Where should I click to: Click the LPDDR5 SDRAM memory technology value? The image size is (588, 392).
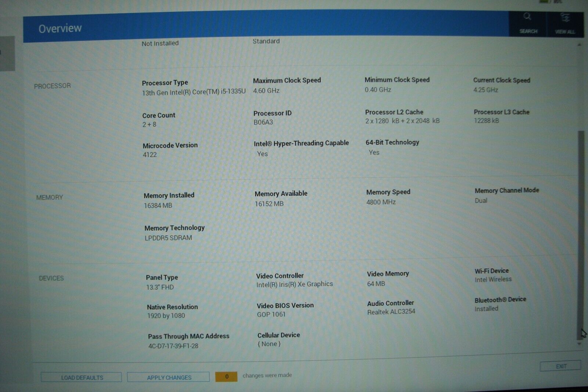(x=168, y=238)
